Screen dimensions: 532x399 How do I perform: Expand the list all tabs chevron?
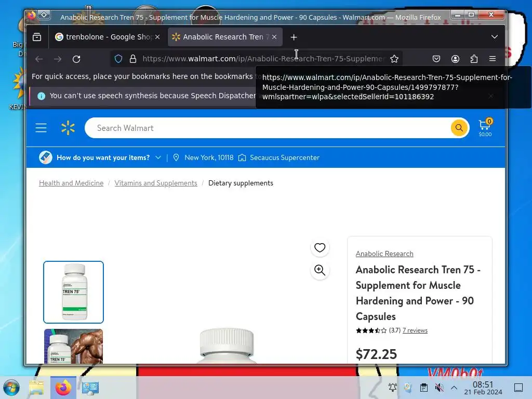(495, 37)
